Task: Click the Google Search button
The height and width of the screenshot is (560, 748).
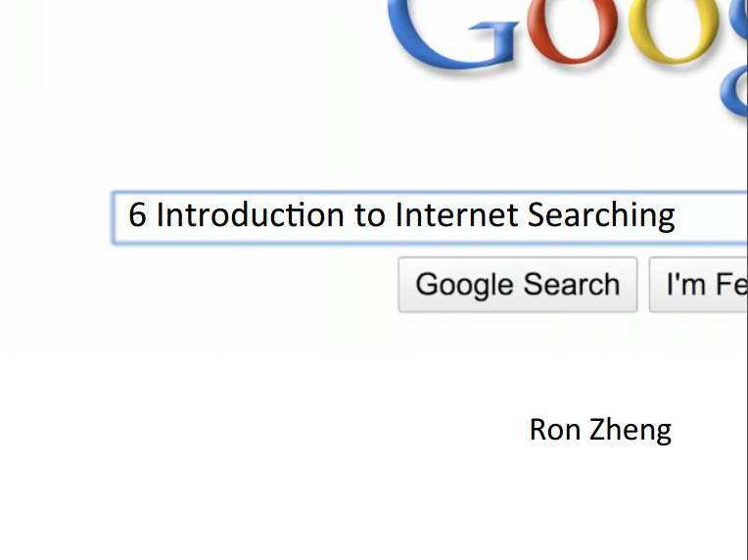Action: (x=518, y=285)
